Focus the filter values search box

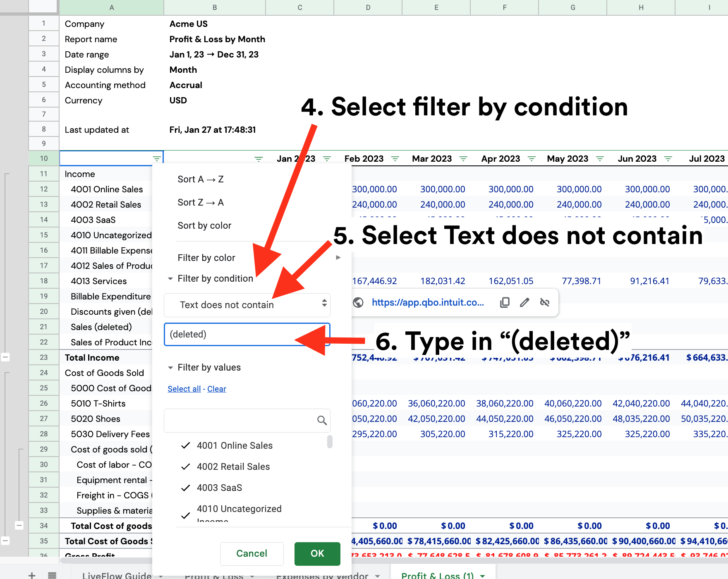(247, 421)
